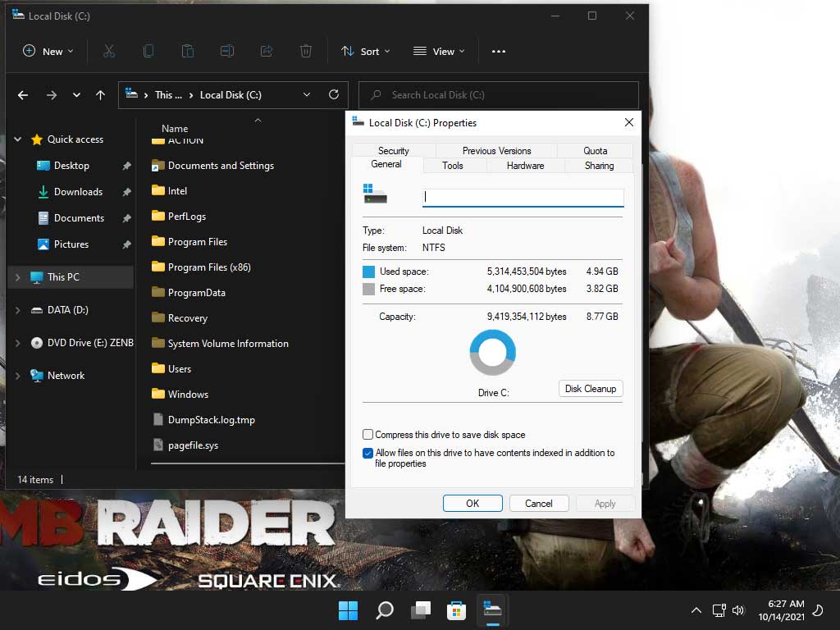Image resolution: width=840 pixels, height=630 pixels.
Task: Click This ... breadcrumb in address bar
Action: pos(168,95)
